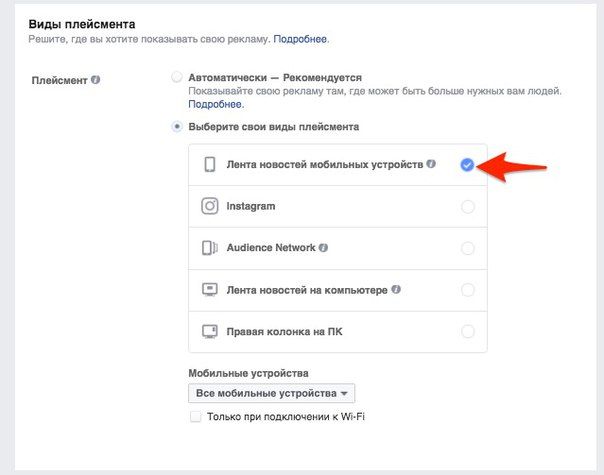Viewport: 604px width, 475px height.
Task: Select the Лента новостей на компьютере placement circle
Action: (x=468, y=290)
